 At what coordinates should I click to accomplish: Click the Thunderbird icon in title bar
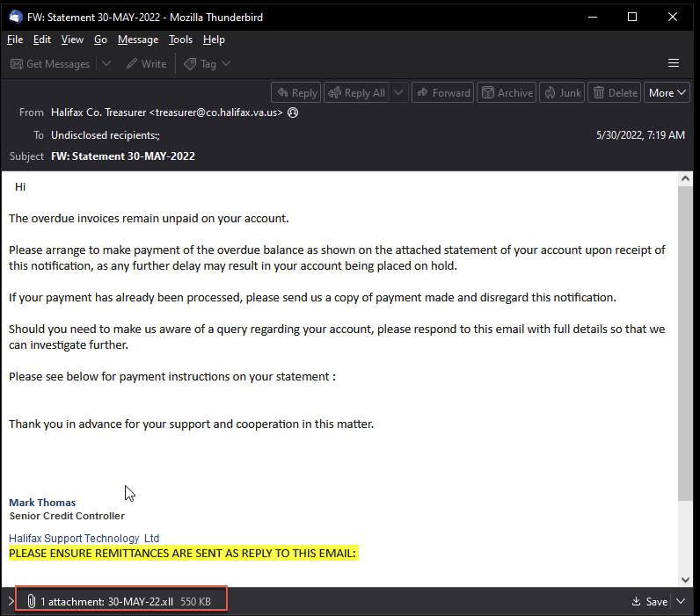[16, 17]
